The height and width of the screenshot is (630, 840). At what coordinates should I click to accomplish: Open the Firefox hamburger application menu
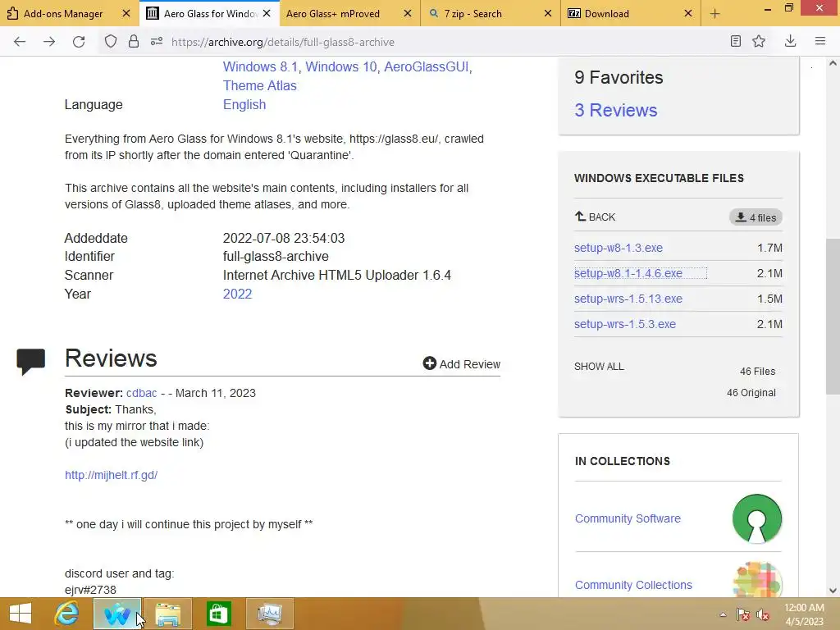tap(820, 41)
